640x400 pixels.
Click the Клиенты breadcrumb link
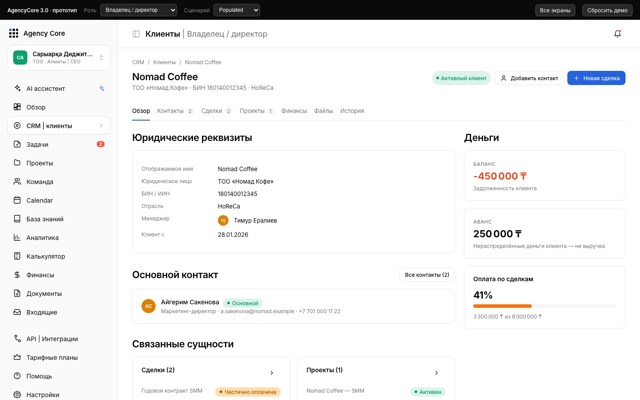pyautogui.click(x=164, y=62)
